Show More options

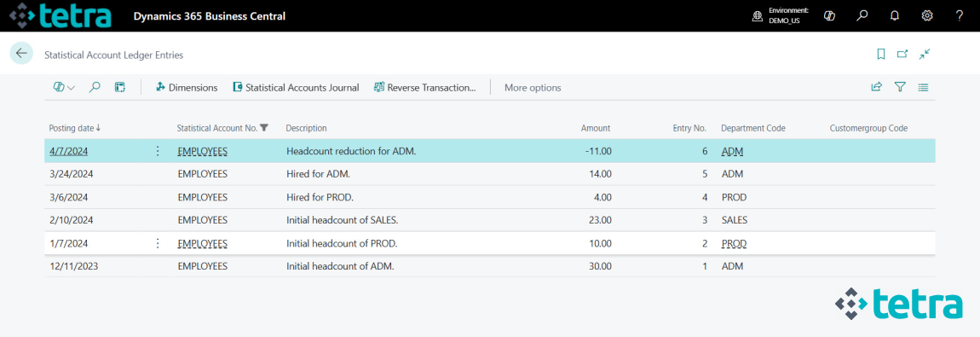pyautogui.click(x=533, y=88)
